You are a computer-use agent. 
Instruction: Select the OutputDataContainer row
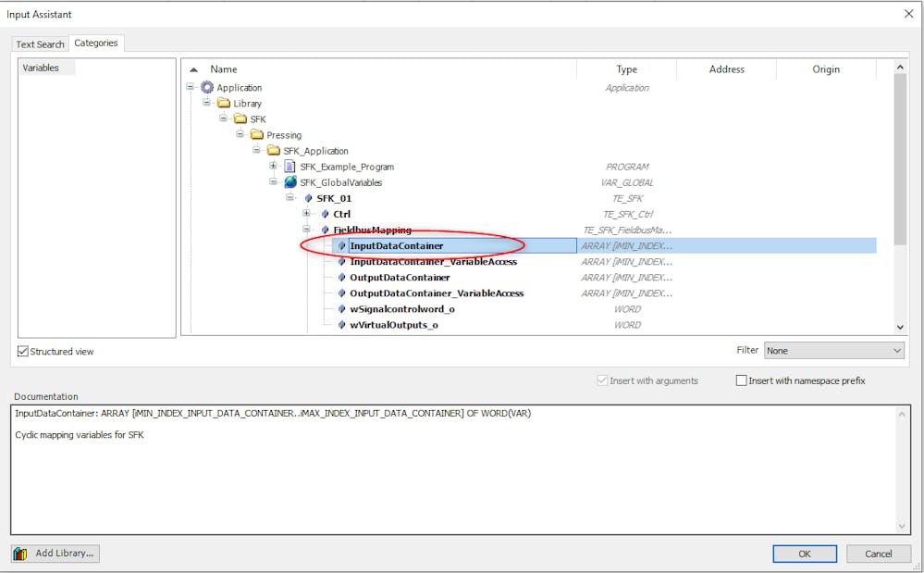pyautogui.click(x=400, y=278)
